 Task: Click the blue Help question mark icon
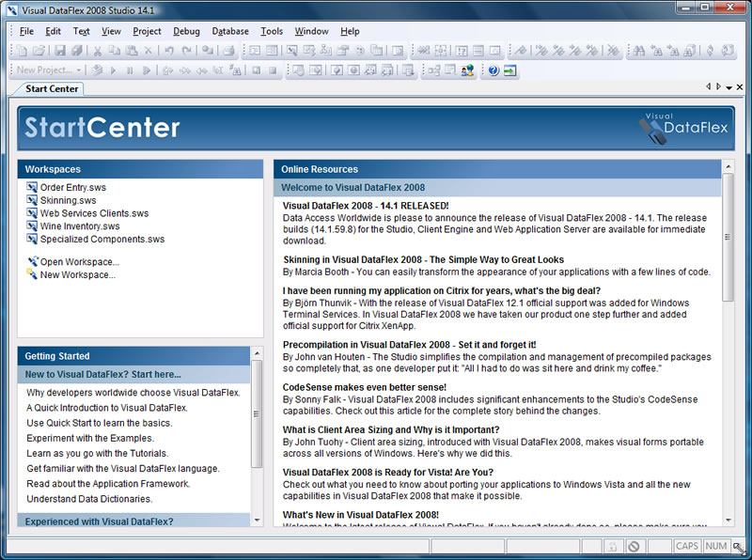coord(493,70)
